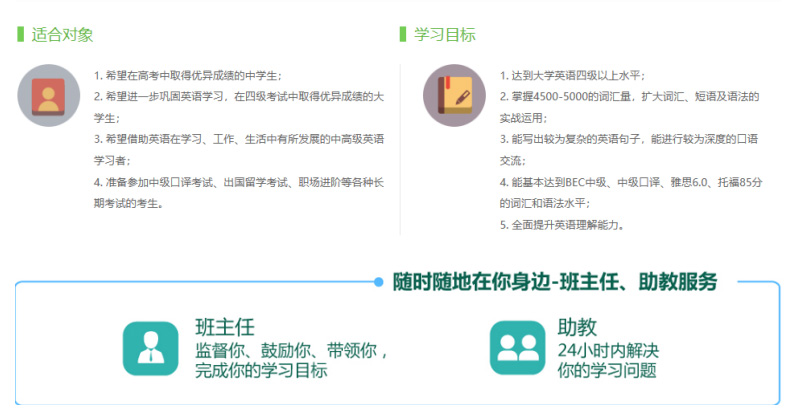The height and width of the screenshot is (413, 796).
Task: Click the teal 助教 two-people icon
Action: (517, 348)
